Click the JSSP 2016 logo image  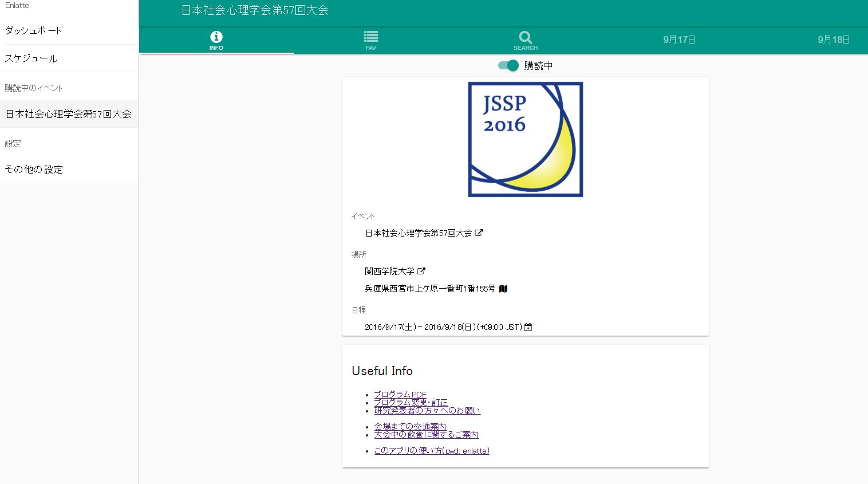pyautogui.click(x=526, y=139)
